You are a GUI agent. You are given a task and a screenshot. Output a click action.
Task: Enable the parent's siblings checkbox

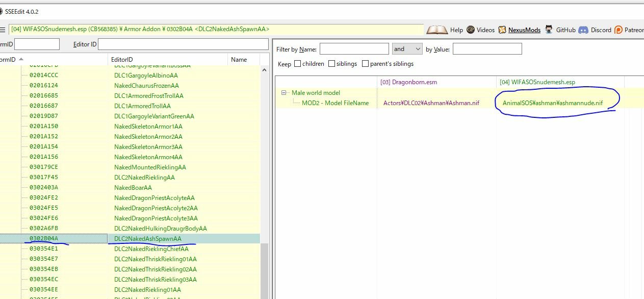365,64
